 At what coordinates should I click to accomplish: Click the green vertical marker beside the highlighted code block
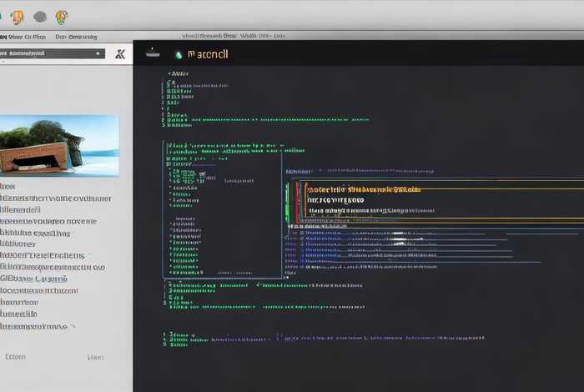[289, 203]
